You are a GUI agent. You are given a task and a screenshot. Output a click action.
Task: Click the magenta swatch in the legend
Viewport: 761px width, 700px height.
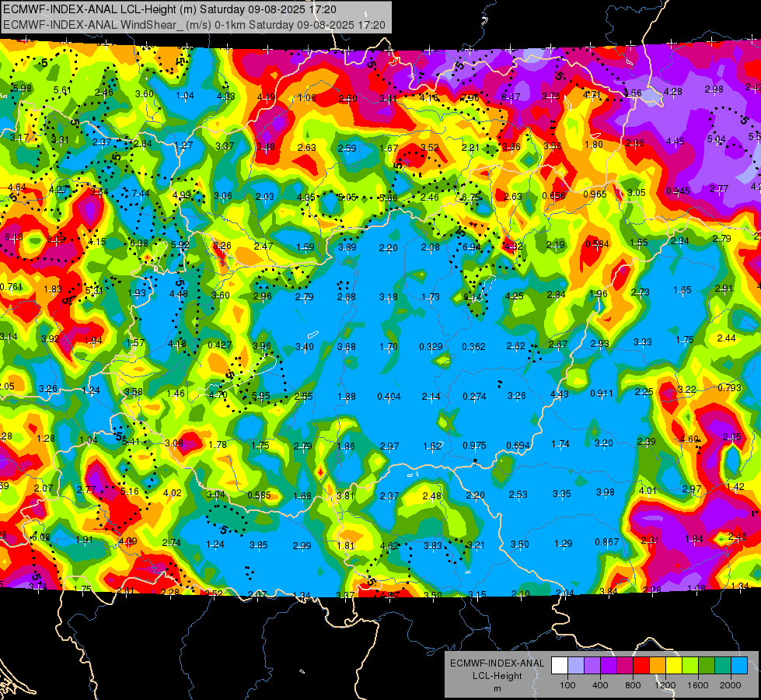tap(625, 665)
